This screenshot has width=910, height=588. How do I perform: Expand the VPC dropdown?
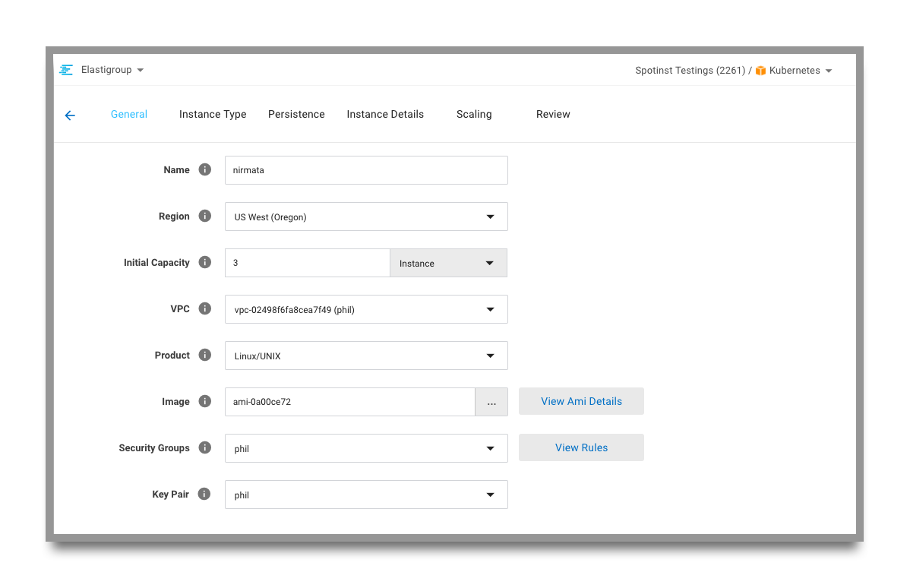[366, 309]
